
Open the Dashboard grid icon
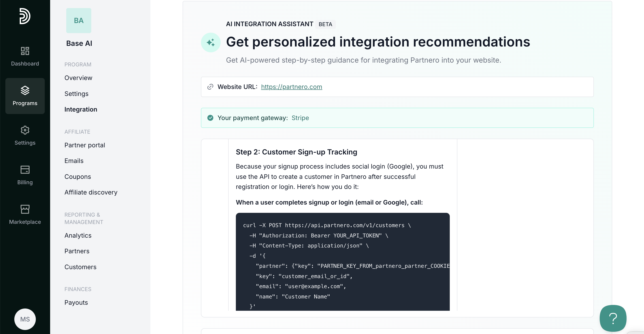point(25,51)
